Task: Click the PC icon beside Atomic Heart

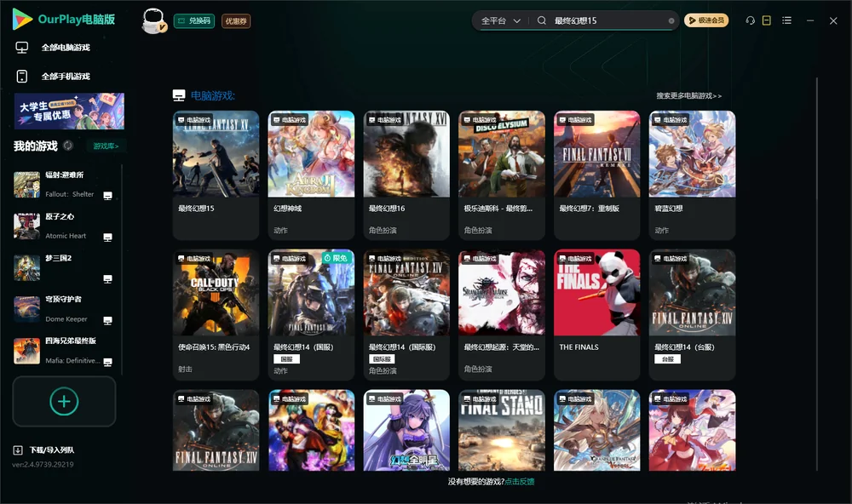Action: (107, 238)
